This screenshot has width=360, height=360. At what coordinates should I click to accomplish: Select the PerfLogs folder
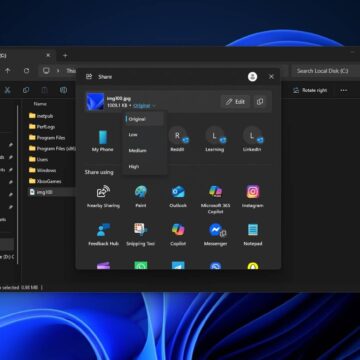42,127
